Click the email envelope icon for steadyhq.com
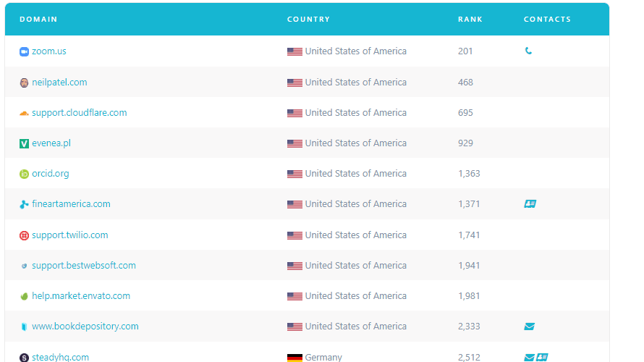Viewport: 644px width, 362px height. tap(530, 358)
